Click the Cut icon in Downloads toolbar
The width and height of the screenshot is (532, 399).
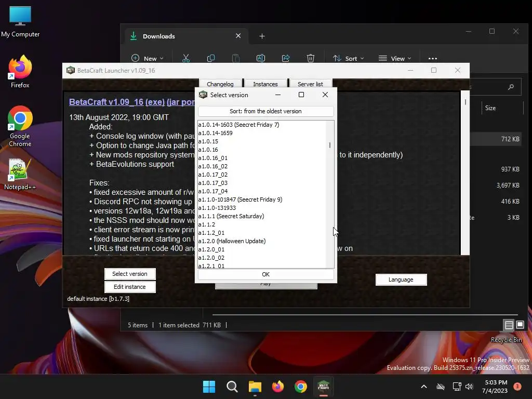(186, 58)
